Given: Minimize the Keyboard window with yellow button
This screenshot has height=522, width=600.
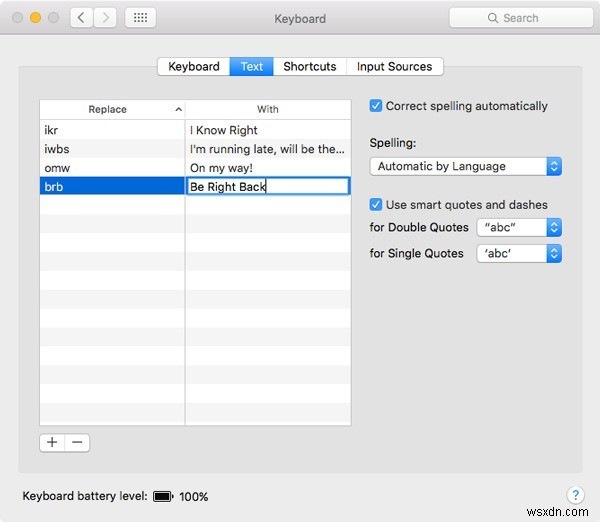Looking at the screenshot, I should 36,18.
